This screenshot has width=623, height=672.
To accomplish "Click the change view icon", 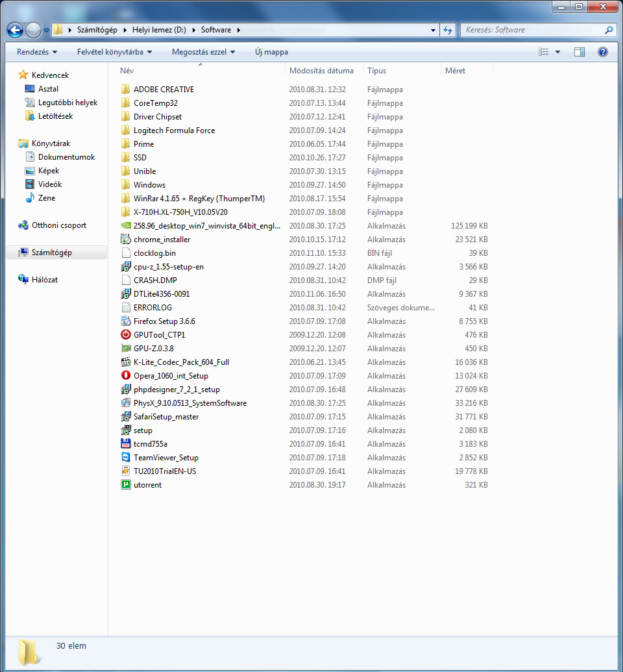I will tap(544, 52).
